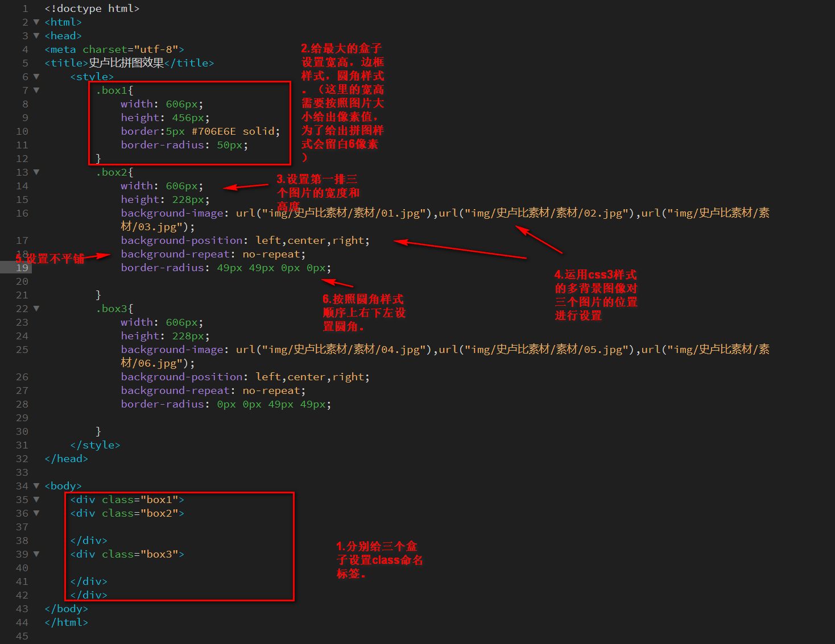
Task: Click the highlighted line number 19 in gutter
Action: (22, 268)
